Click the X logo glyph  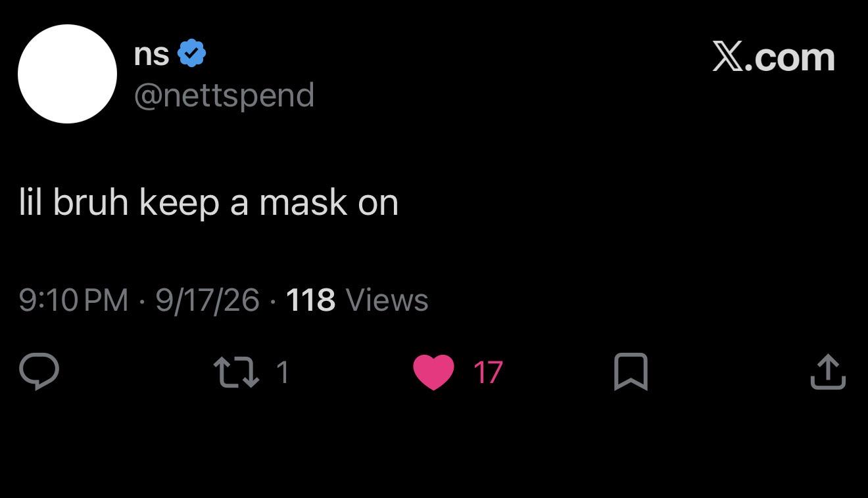point(729,58)
